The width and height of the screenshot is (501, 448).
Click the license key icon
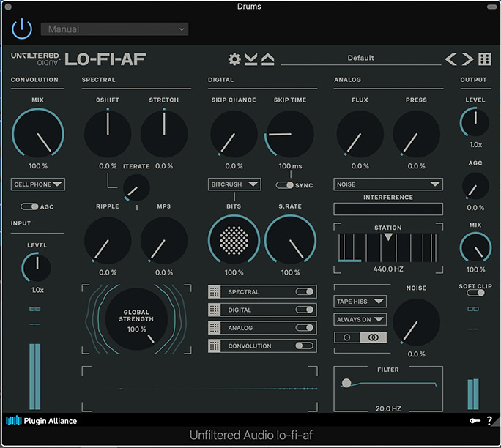pos(475,421)
